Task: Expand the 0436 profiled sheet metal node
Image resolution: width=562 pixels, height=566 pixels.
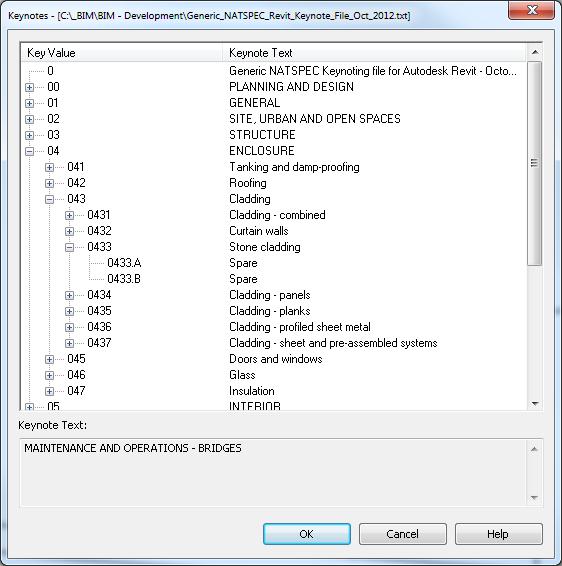Action: (69, 327)
